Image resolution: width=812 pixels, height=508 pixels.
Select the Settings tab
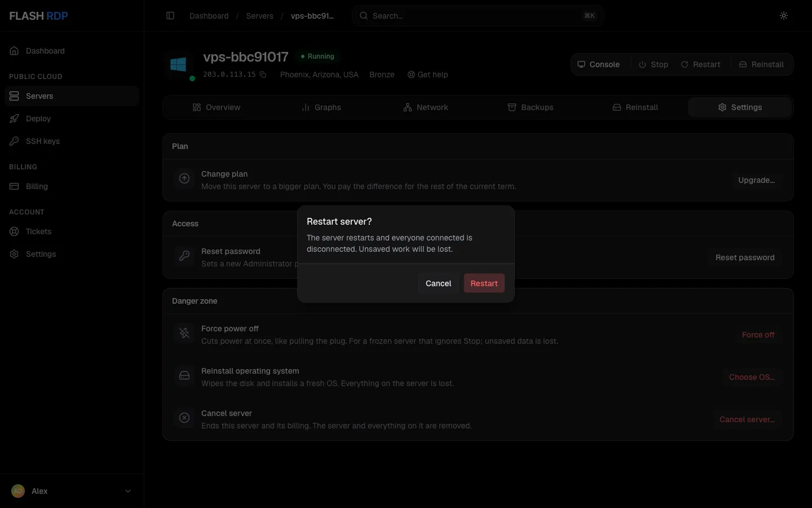pyautogui.click(x=740, y=107)
